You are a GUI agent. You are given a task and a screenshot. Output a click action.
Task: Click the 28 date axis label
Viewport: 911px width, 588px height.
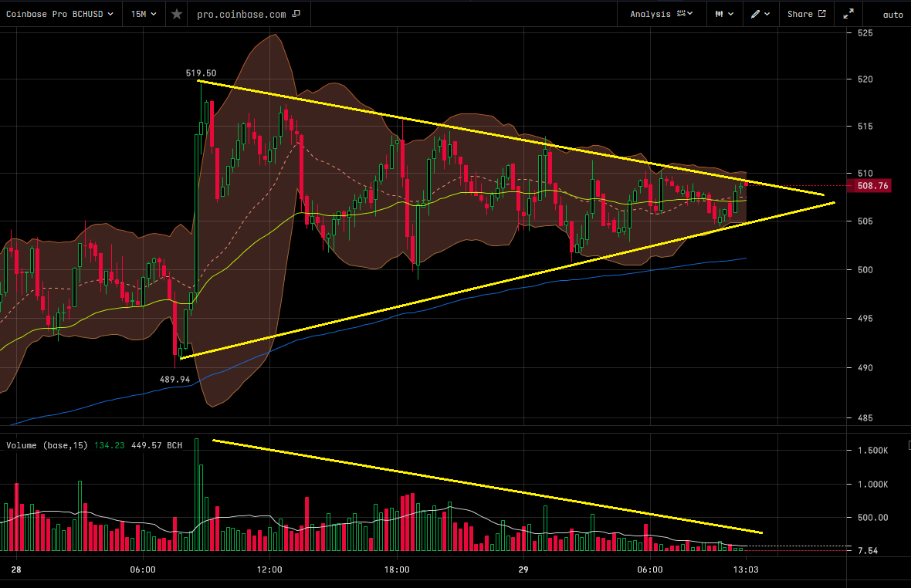tap(16, 569)
